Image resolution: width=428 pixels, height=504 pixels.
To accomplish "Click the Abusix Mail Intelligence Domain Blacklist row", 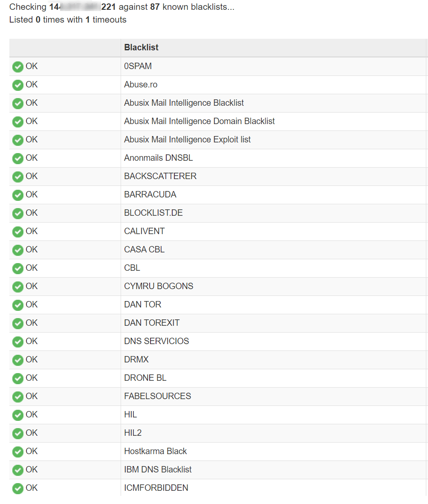I will click(199, 121).
